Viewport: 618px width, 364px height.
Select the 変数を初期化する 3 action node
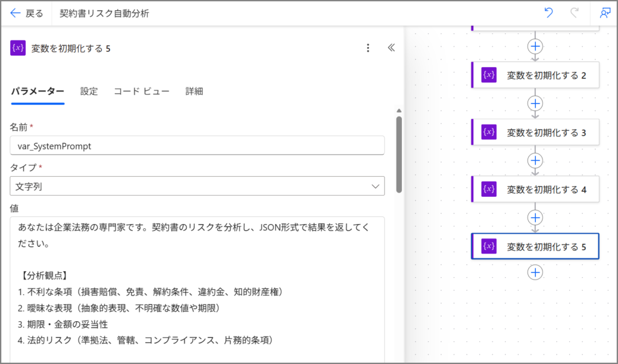tap(536, 132)
